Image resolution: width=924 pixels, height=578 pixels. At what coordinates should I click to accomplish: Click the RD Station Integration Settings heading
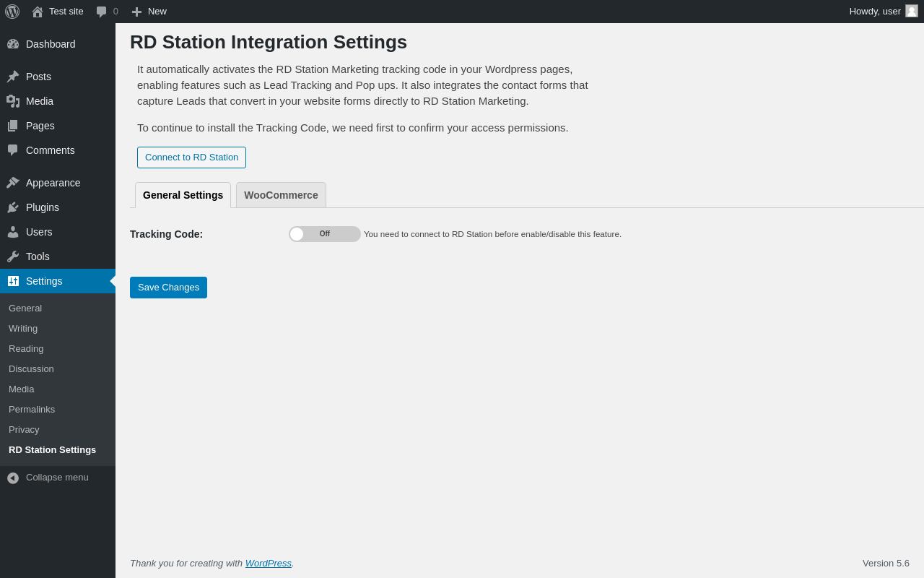(x=269, y=42)
